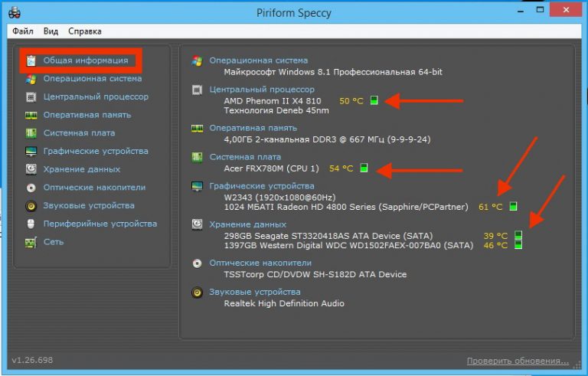Open the Операционная система section heading link
Image resolution: width=588 pixels, height=376 pixels.
(x=259, y=60)
